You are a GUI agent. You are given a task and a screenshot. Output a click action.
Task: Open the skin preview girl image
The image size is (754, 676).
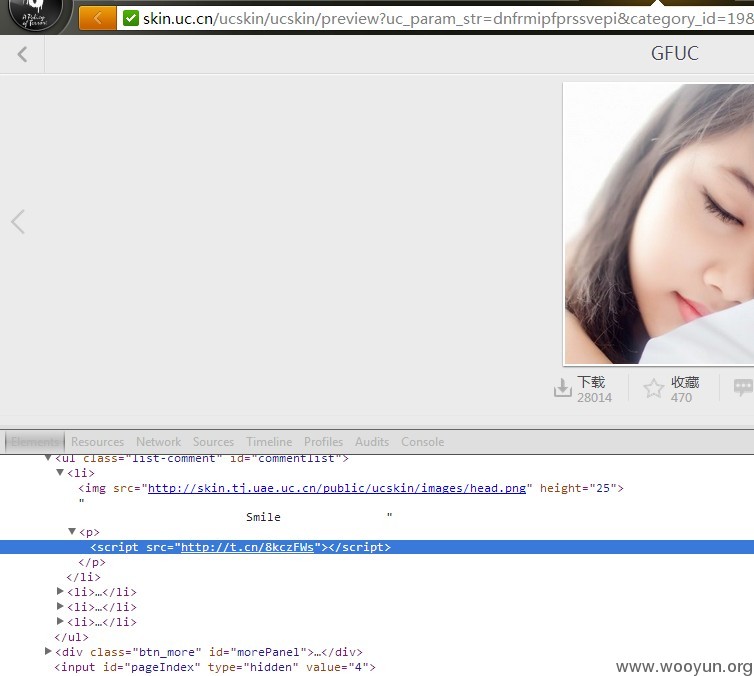tap(659, 224)
